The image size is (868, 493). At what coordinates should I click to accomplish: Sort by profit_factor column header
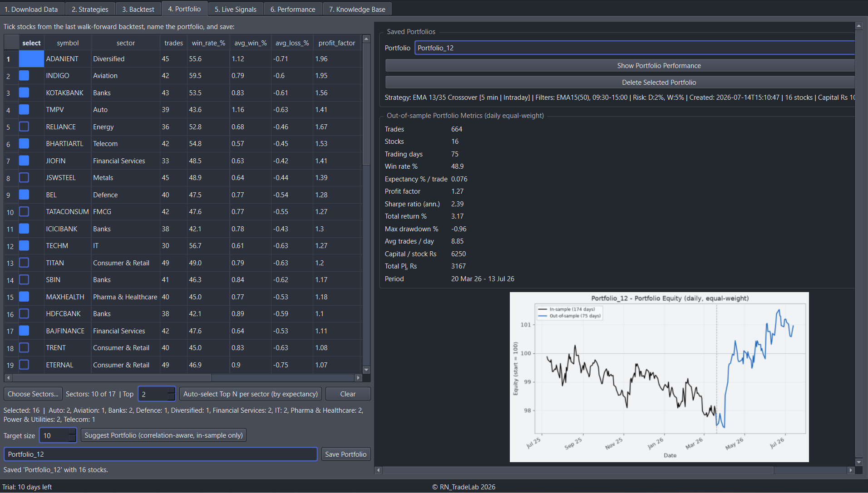[337, 43]
